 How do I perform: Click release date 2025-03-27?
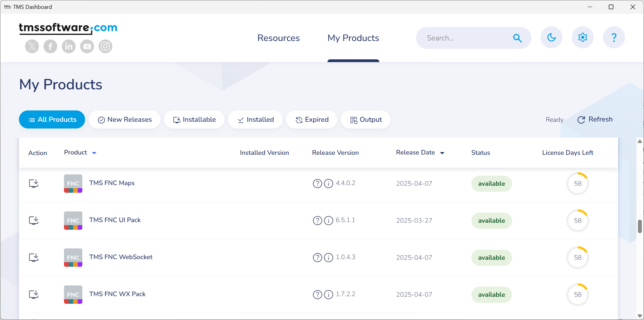pyautogui.click(x=414, y=221)
